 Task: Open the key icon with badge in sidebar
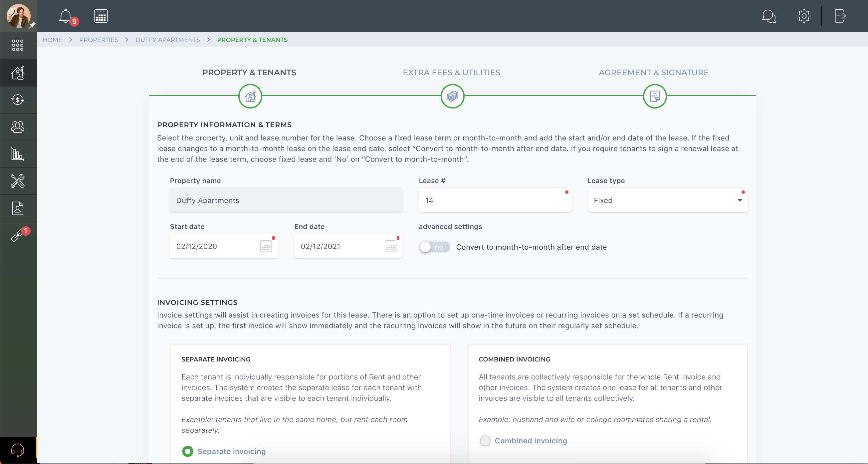(x=18, y=235)
